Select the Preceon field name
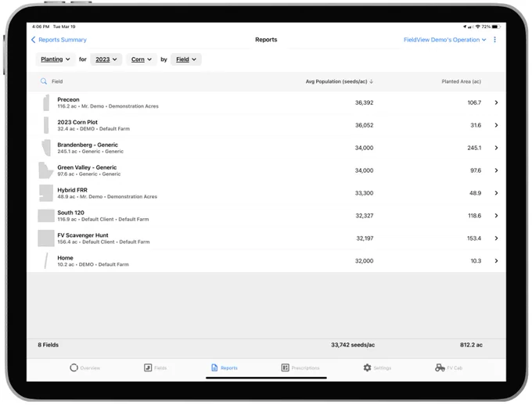This screenshot has width=532, height=405. (x=68, y=99)
